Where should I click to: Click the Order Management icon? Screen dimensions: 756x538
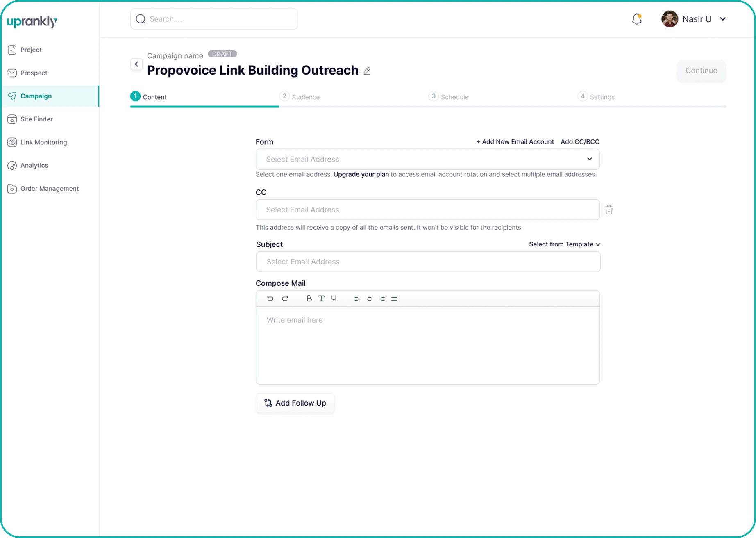pos(12,189)
